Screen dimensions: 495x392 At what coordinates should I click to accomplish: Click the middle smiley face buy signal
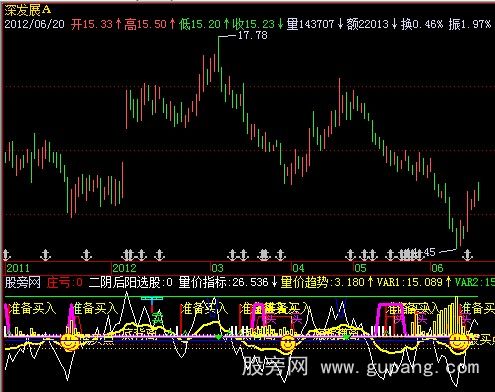(x=288, y=343)
